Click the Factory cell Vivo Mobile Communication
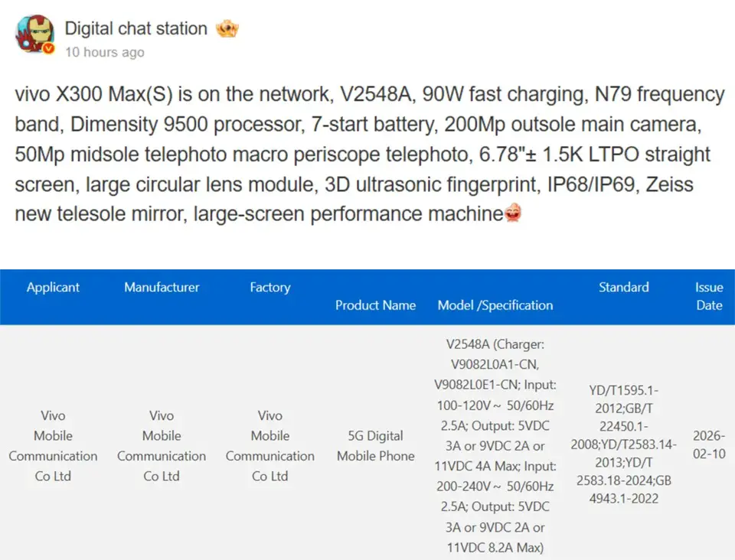The height and width of the screenshot is (560, 735). click(x=270, y=446)
